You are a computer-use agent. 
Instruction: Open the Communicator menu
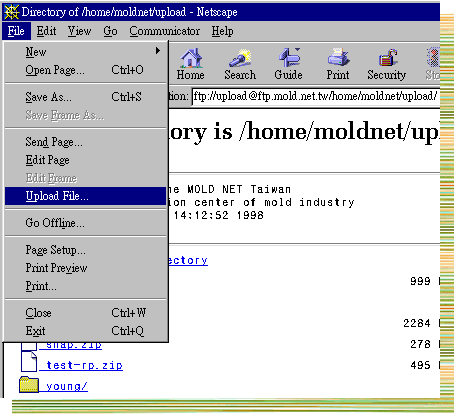pyautogui.click(x=165, y=31)
